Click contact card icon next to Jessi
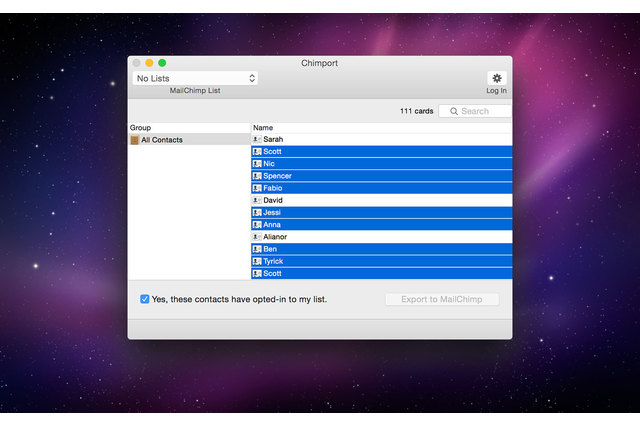 pos(257,213)
